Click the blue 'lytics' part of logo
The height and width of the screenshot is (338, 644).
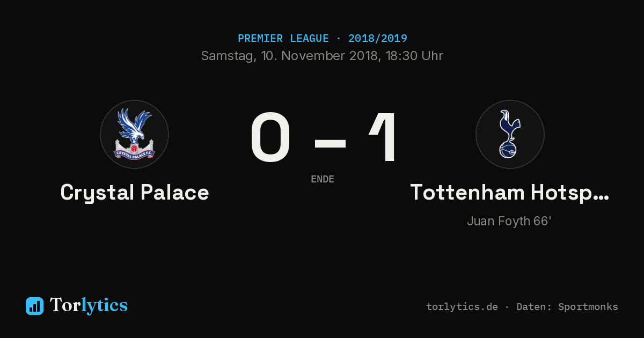[104, 305]
